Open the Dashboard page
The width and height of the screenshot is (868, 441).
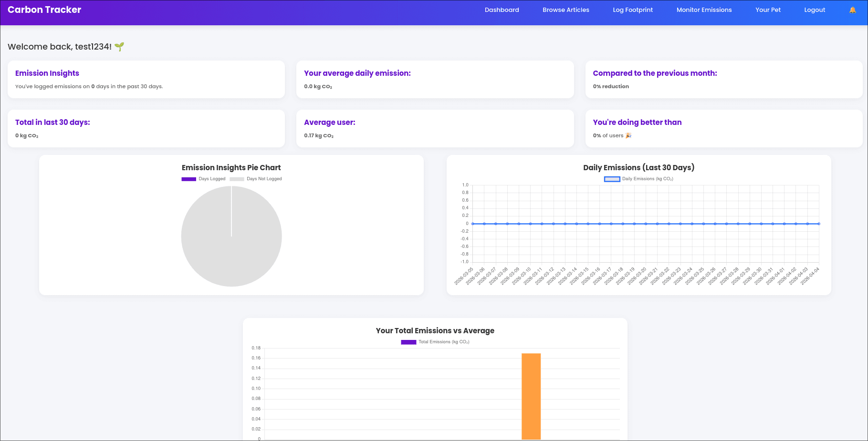502,10
